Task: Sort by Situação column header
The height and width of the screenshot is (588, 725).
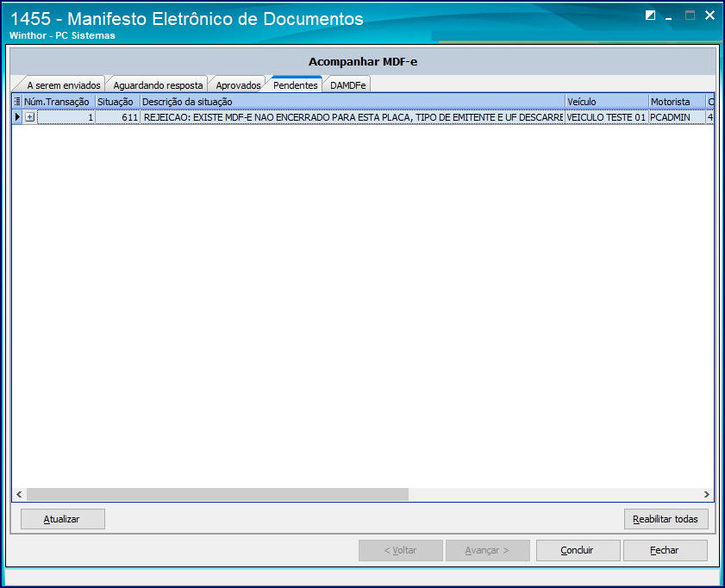Action: [x=117, y=102]
